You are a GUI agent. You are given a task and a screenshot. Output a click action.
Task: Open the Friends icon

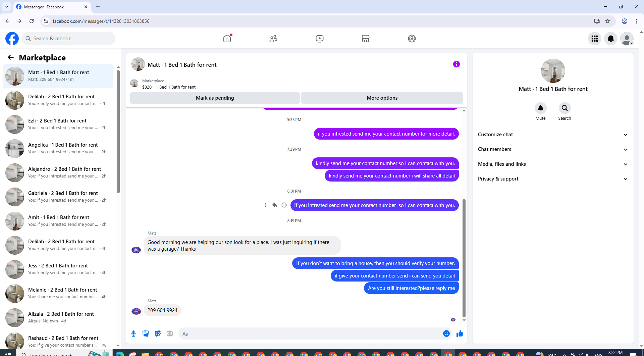[273, 39]
